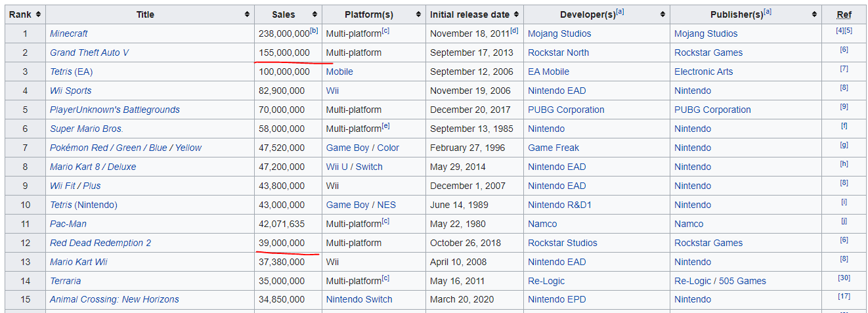Open Terraria title link
Image resolution: width=868 pixels, height=313 pixels.
pyautogui.click(x=66, y=281)
